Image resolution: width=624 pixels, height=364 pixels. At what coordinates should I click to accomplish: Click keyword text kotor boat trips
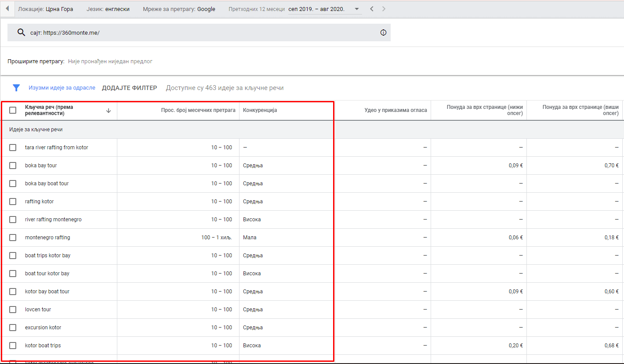[43, 346]
